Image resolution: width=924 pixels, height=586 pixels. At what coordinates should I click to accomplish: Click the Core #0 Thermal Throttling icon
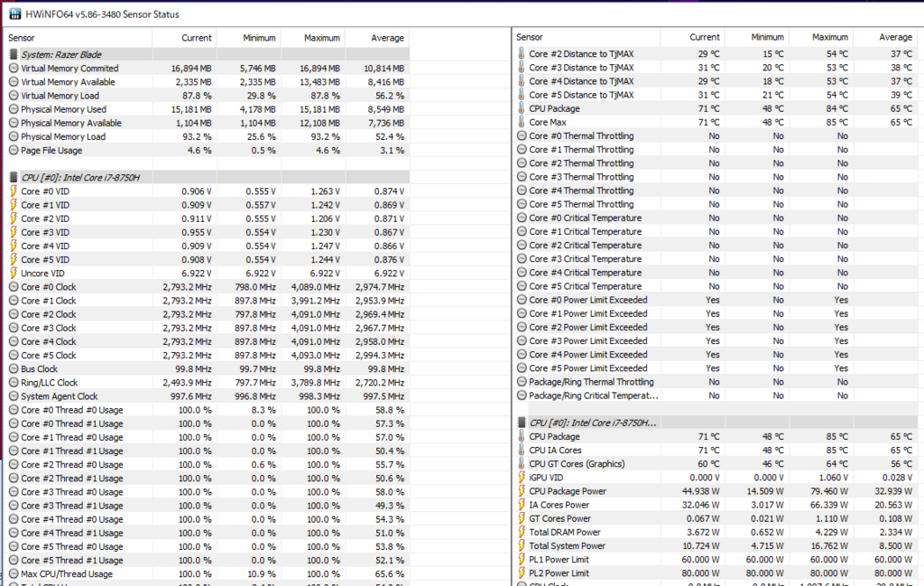(x=522, y=135)
